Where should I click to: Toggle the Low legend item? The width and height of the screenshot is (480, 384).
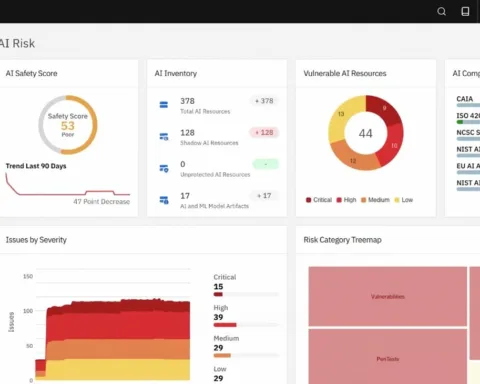[404, 200]
